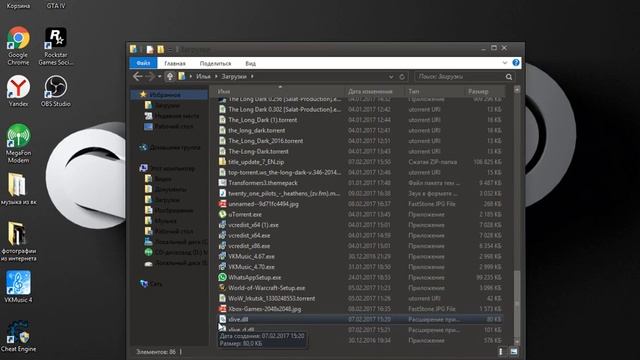
Task: Open Недавние места in navigation pane
Action: point(176,116)
